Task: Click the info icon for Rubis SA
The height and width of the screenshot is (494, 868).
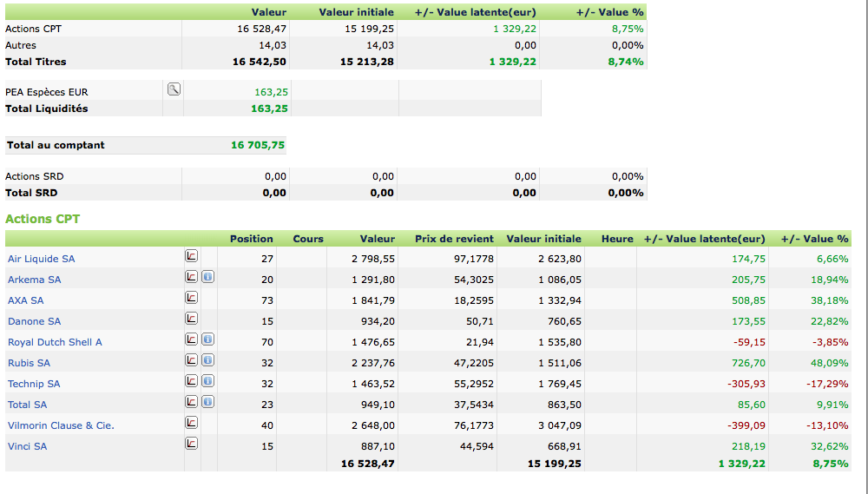Action: point(207,360)
